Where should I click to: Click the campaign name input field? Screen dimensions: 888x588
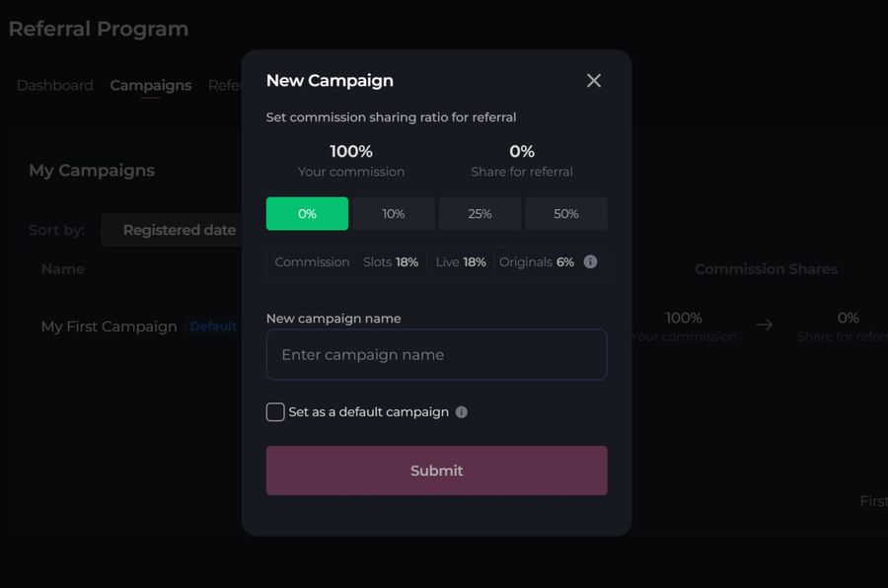coord(437,354)
